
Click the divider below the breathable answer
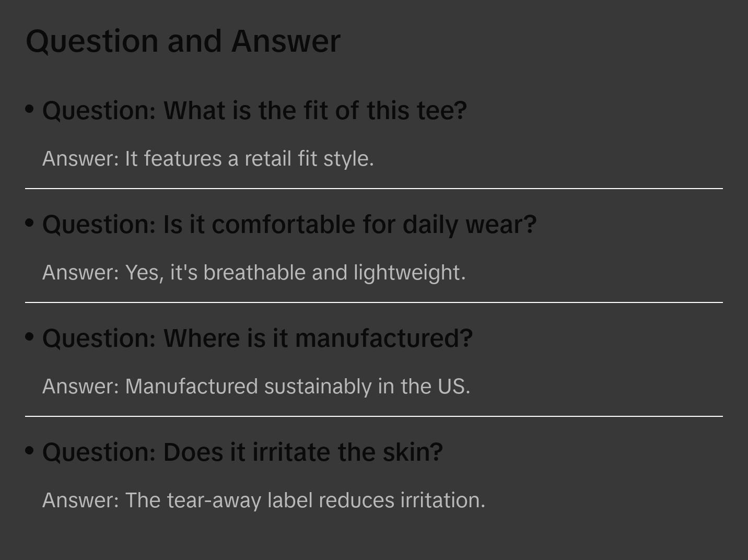point(374,302)
